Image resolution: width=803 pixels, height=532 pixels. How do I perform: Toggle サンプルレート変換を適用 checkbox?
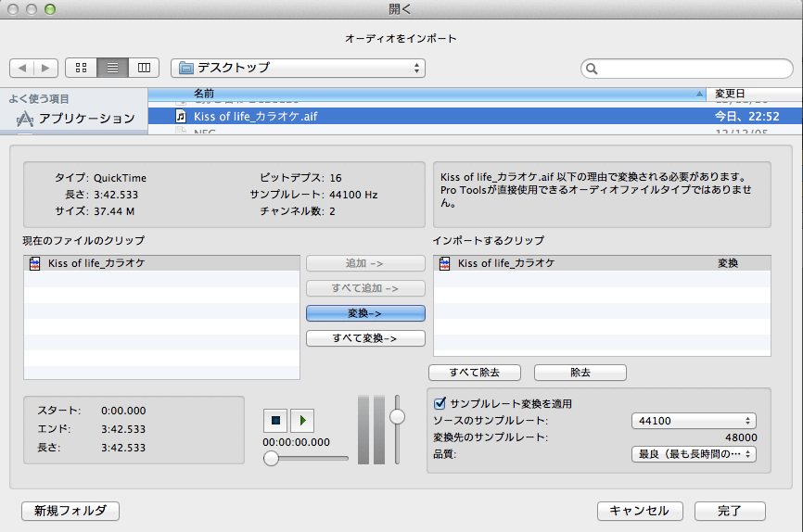[440, 403]
